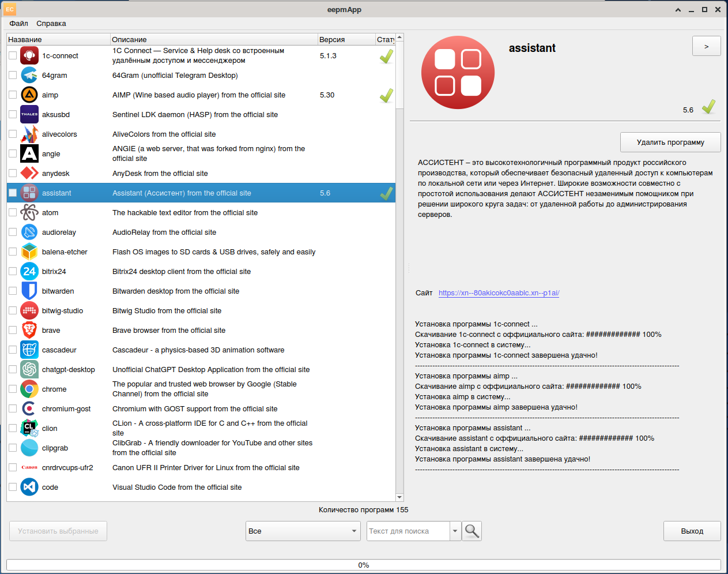This screenshot has width=728, height=574.
Task: Click the magnifying glass search icon
Action: 472,531
